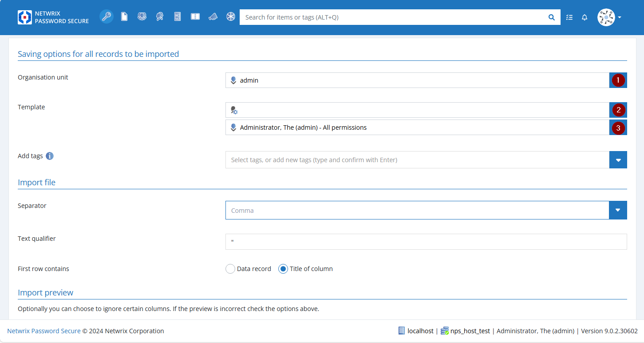Click the localhost server icon in footer
Viewport: 644px width, 343px height.
point(402,331)
